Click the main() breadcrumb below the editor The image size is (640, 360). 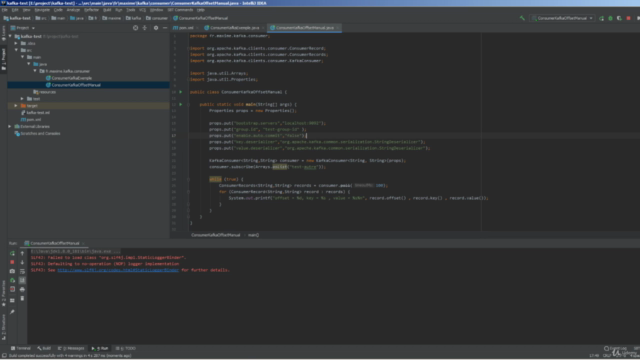coord(253,235)
